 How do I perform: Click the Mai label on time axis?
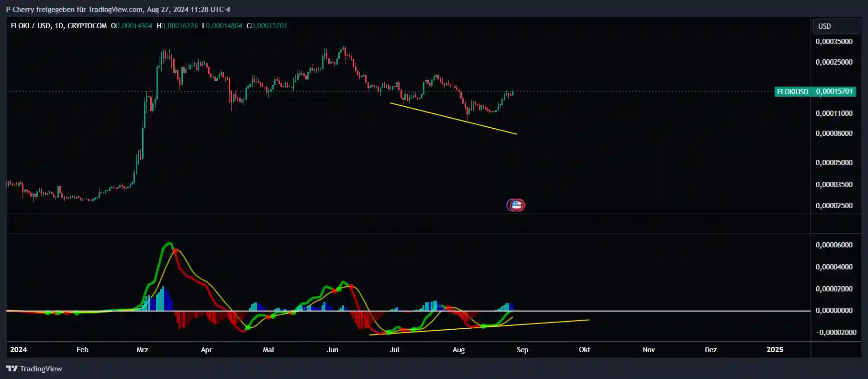(x=268, y=350)
